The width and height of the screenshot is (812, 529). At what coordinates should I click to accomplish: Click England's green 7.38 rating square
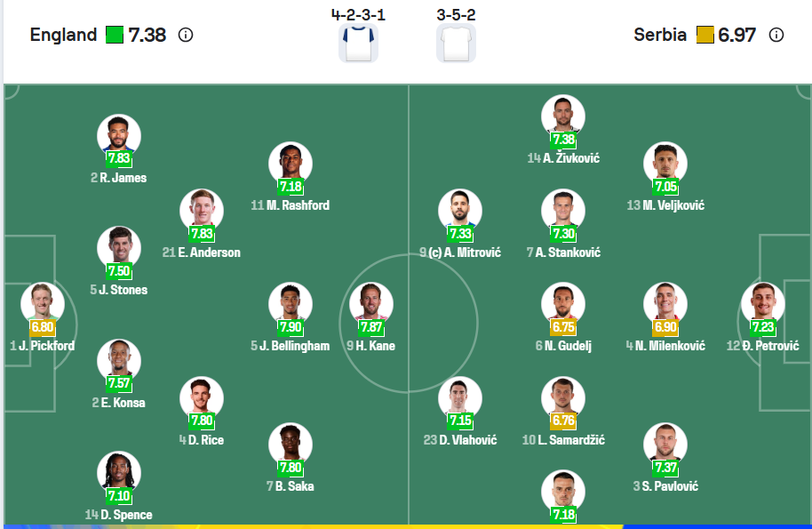(x=115, y=36)
